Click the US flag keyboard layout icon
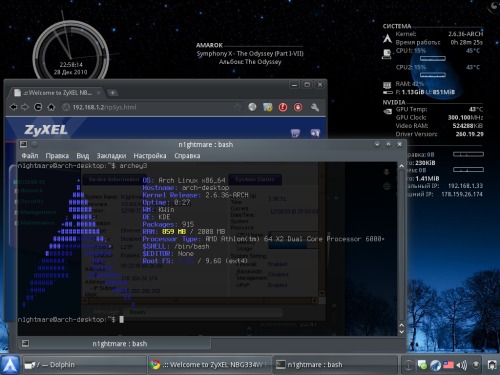The image size is (500, 375). (448, 365)
